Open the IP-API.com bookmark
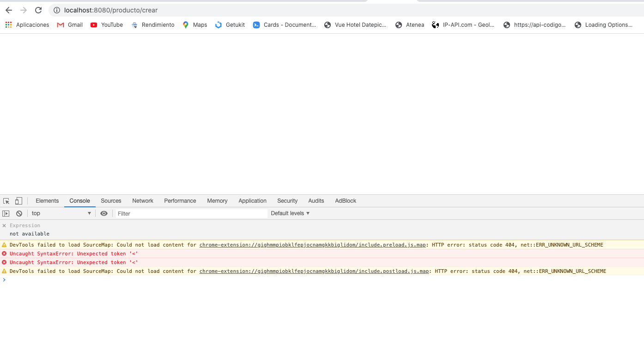The width and height of the screenshot is (644, 356). pos(463,25)
